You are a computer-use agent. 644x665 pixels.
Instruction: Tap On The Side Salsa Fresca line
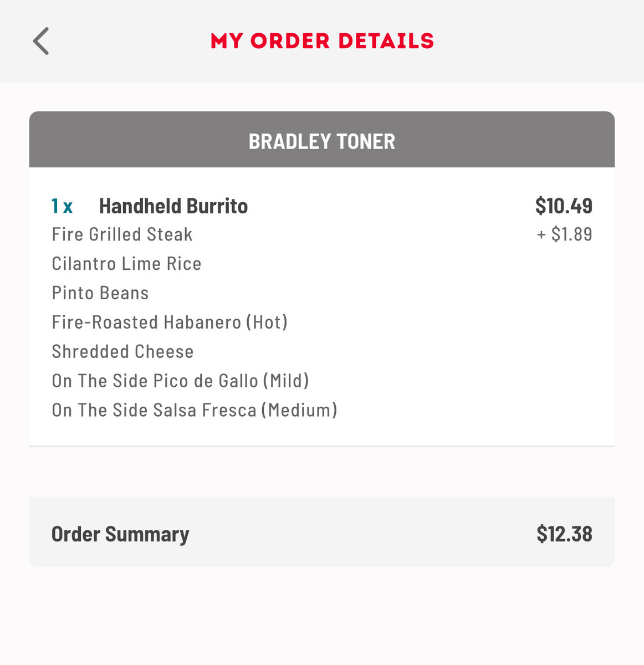195,411
